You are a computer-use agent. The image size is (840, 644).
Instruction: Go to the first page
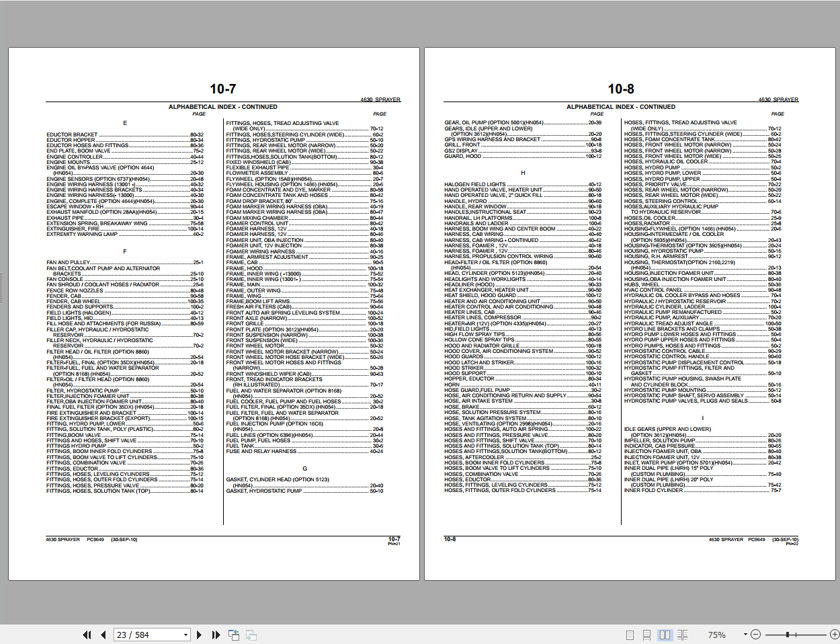click(87, 634)
